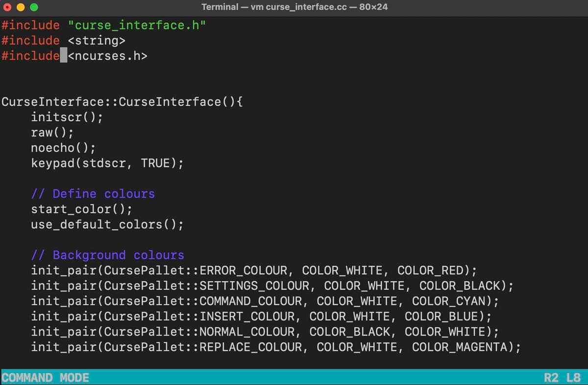
Task: Click the noecho() function call
Action: [x=63, y=147]
